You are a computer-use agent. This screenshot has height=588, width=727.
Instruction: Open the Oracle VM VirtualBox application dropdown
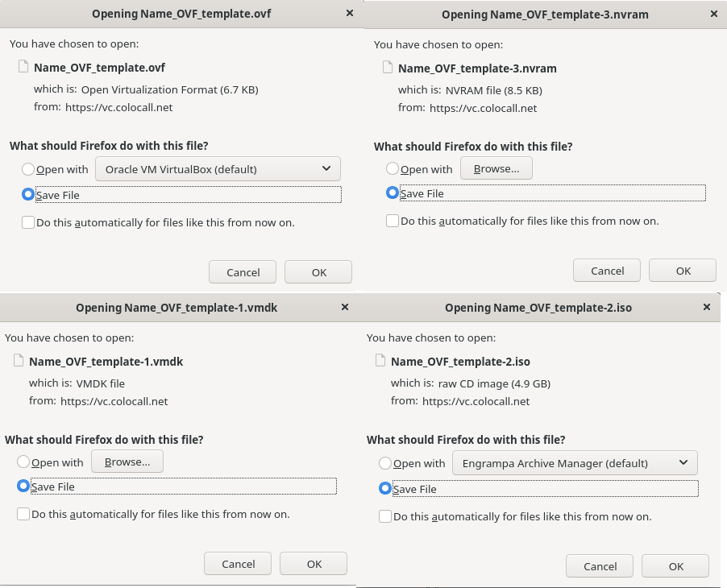point(218,168)
